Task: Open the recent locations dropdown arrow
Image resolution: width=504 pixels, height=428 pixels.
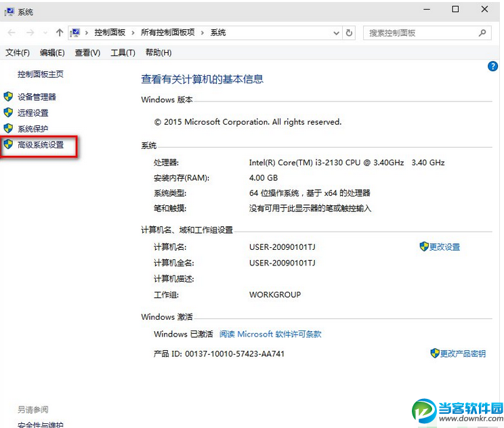Action: (x=45, y=33)
